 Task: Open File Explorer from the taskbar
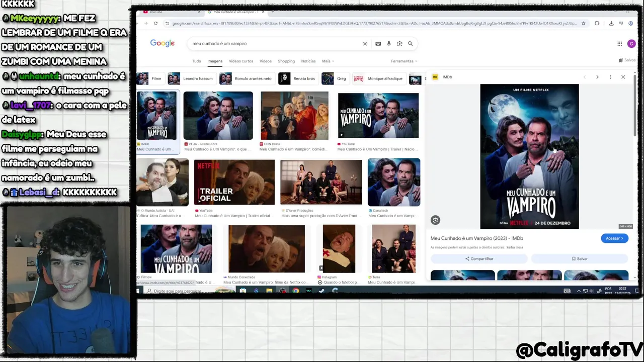pos(269,291)
